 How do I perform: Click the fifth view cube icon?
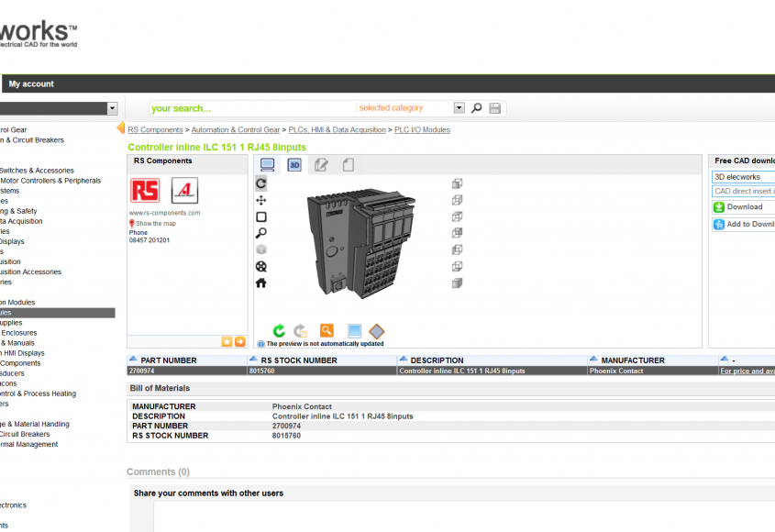coord(457,249)
